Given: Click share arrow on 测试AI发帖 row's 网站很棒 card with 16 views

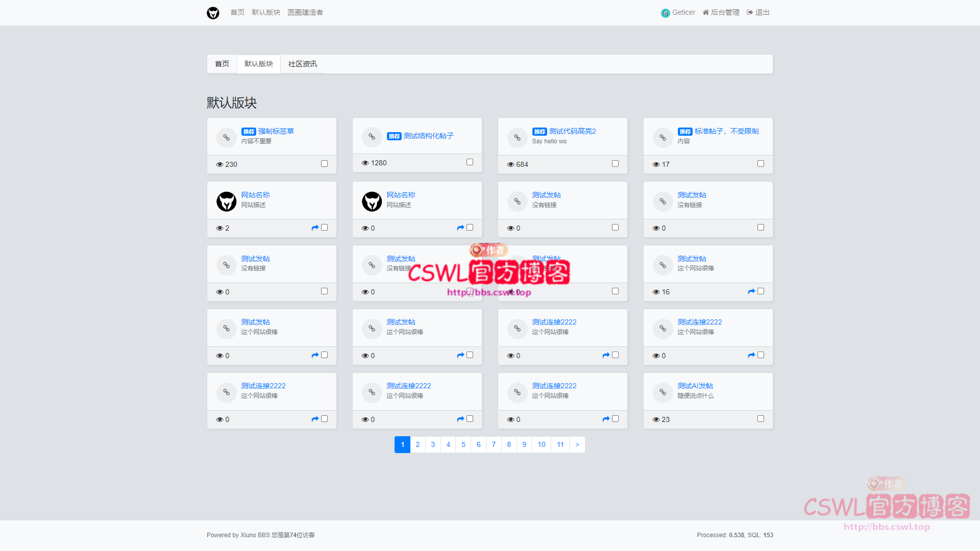Looking at the screenshot, I should (x=751, y=291).
